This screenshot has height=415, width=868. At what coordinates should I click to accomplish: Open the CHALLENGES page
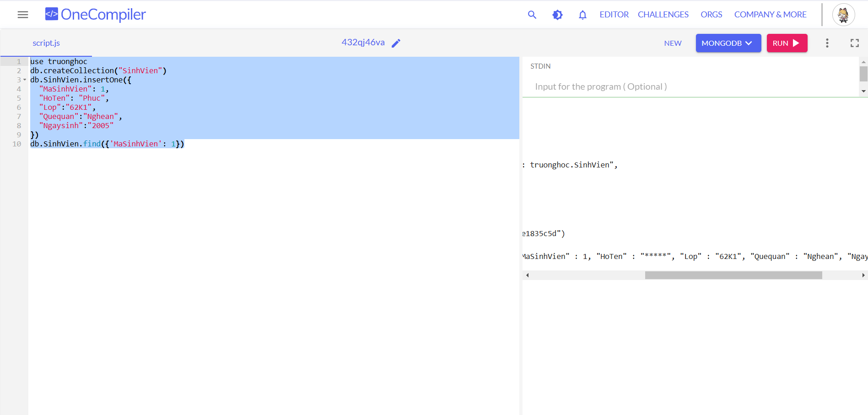click(x=663, y=15)
